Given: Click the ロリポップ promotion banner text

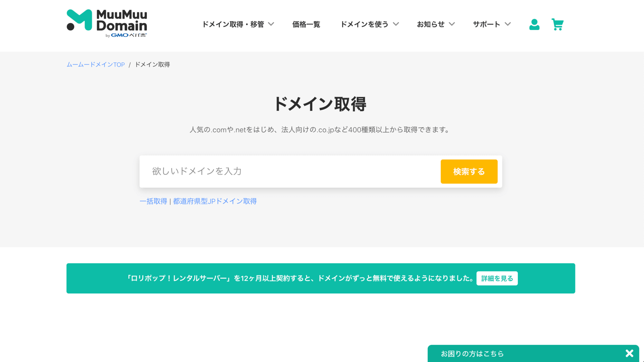Looking at the screenshot, I should (299, 278).
